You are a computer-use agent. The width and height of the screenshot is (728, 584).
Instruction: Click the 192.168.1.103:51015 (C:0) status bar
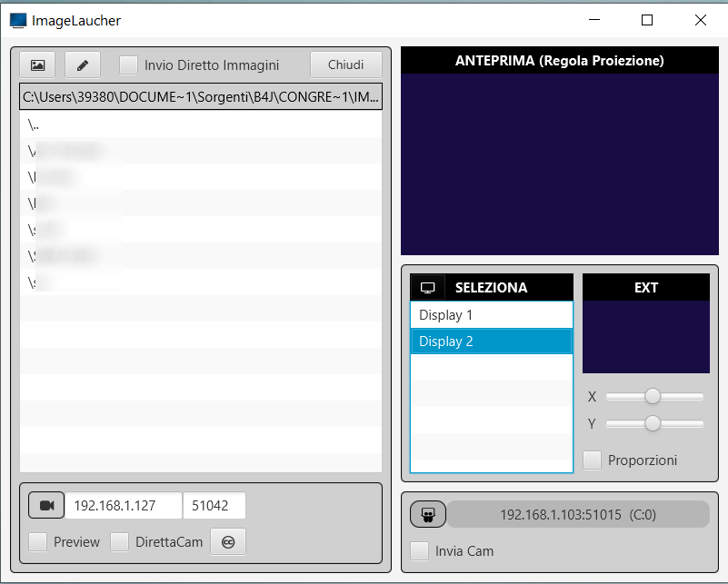578,514
